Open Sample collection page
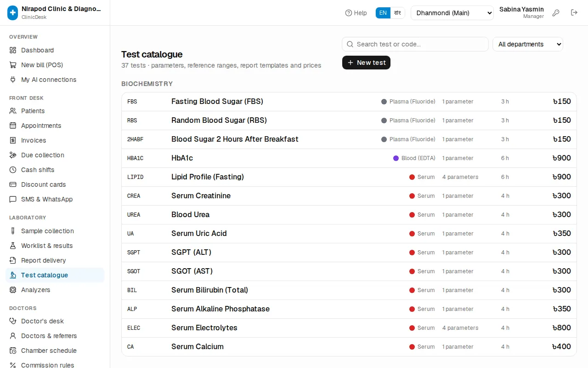 [x=55, y=231]
